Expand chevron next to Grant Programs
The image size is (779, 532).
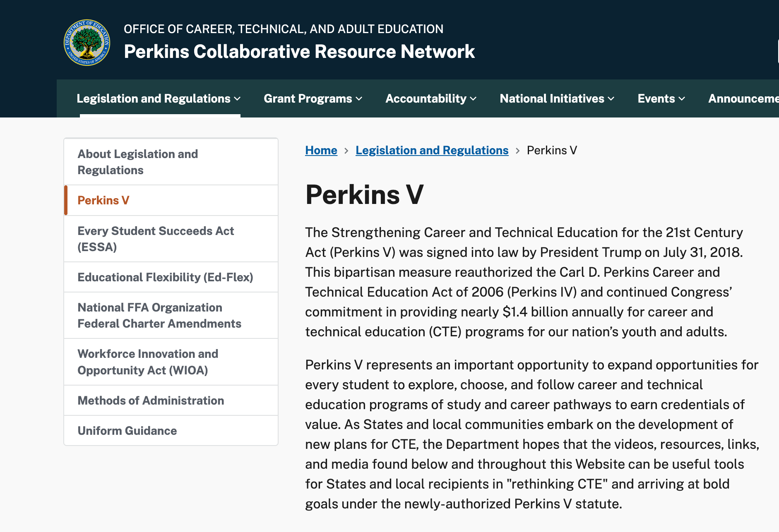[359, 99]
